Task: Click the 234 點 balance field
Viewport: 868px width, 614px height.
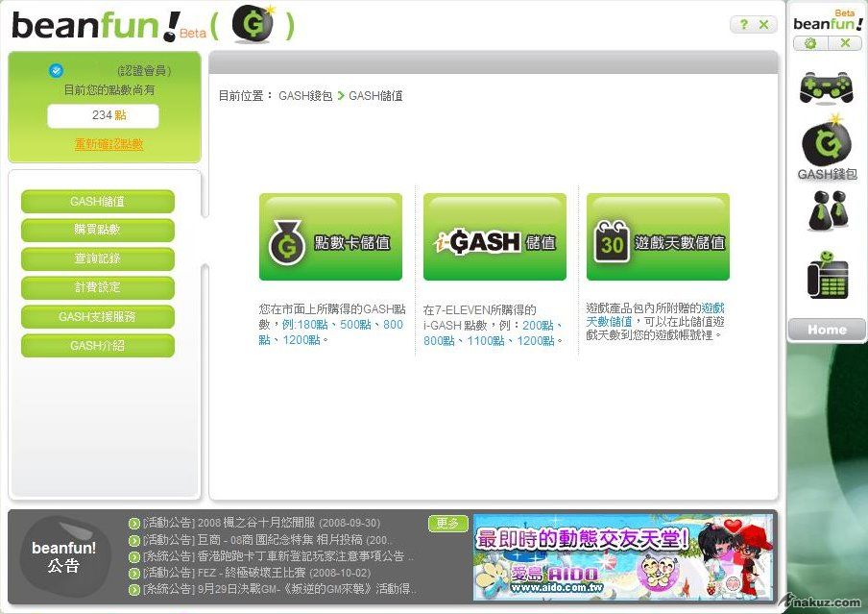Action: tap(103, 116)
